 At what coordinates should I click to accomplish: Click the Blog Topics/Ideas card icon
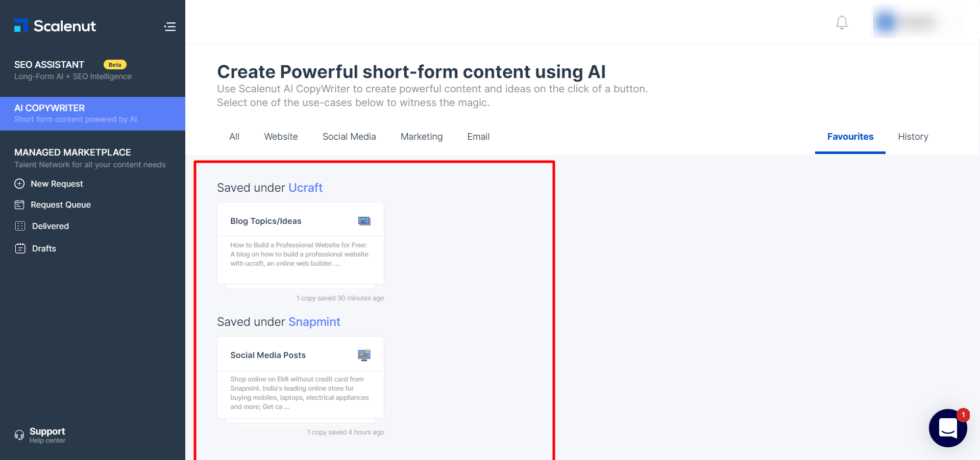click(364, 221)
